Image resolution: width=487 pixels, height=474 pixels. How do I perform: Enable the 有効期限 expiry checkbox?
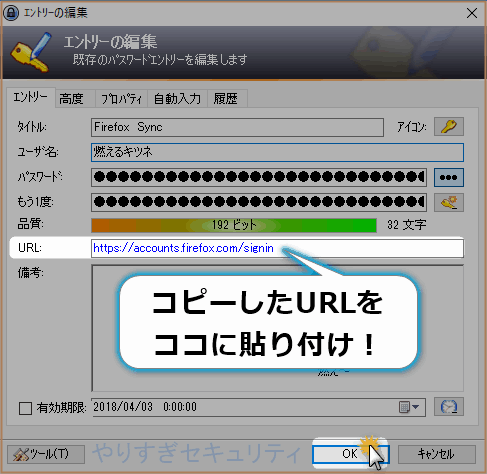point(25,408)
